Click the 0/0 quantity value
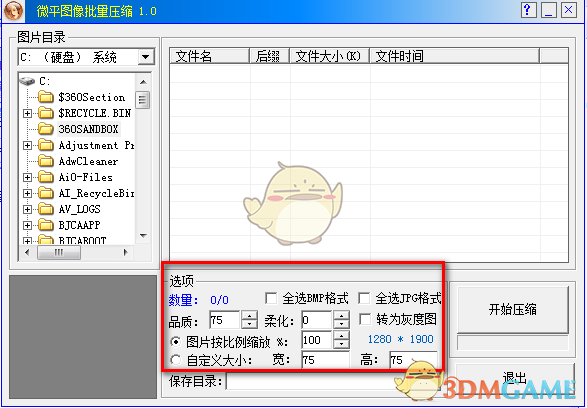Image resolution: width=587 pixels, height=408 pixels. click(x=219, y=300)
